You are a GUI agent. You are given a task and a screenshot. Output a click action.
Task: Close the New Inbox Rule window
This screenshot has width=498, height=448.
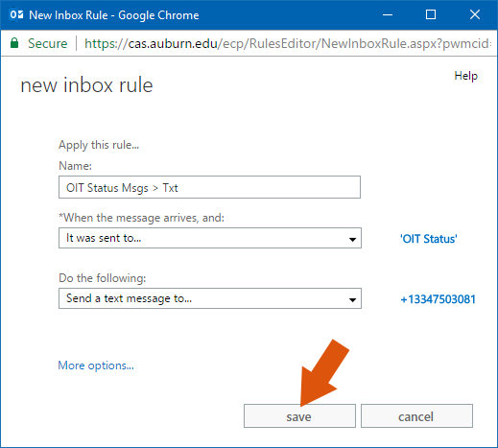475,14
